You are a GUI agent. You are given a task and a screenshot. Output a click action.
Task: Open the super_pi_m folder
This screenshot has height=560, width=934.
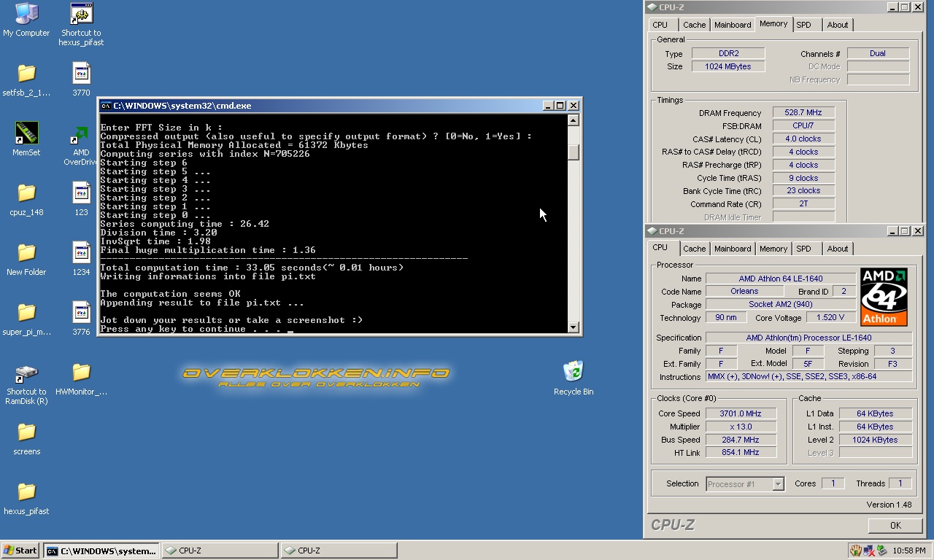(x=26, y=312)
